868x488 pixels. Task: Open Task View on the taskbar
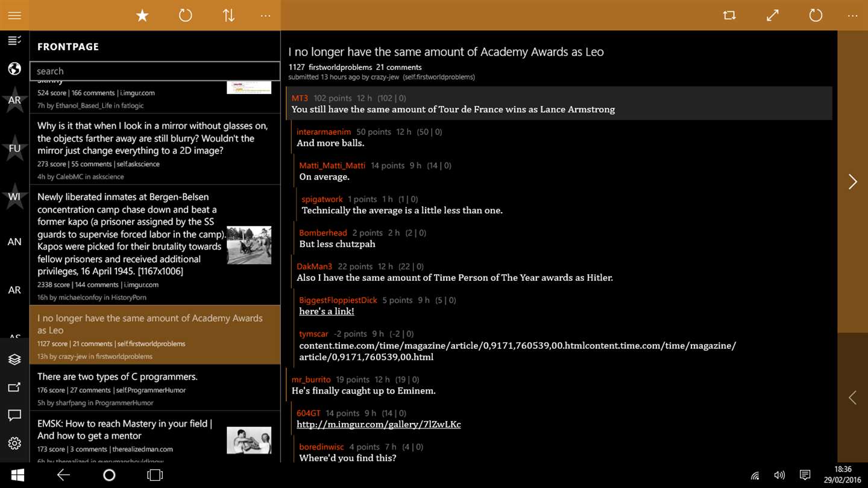pyautogui.click(x=155, y=475)
